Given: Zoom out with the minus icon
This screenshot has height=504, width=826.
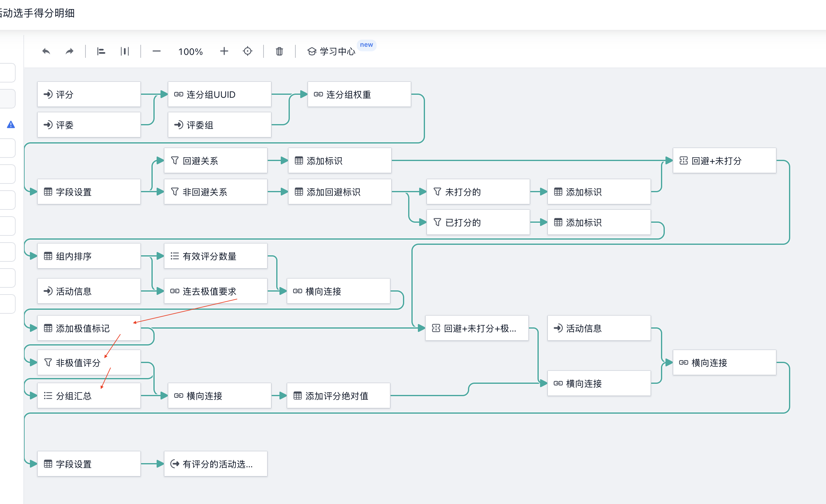Looking at the screenshot, I should pos(157,51).
